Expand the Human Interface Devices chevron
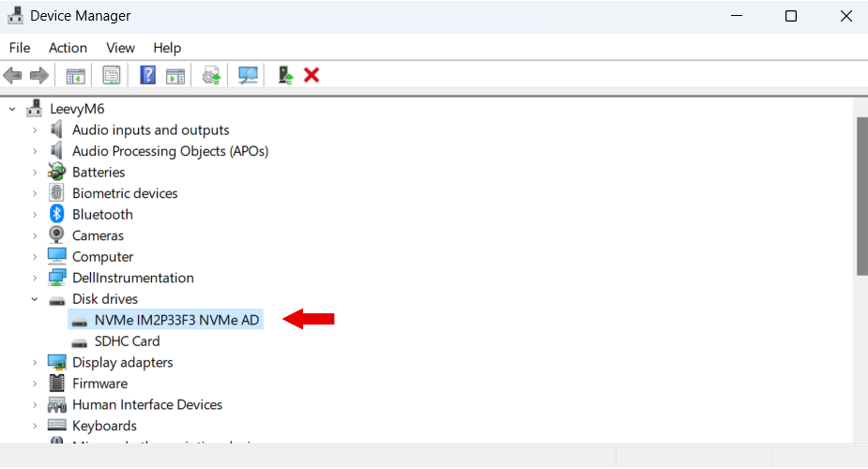Image resolution: width=868 pixels, height=469 pixels. pyautogui.click(x=35, y=405)
